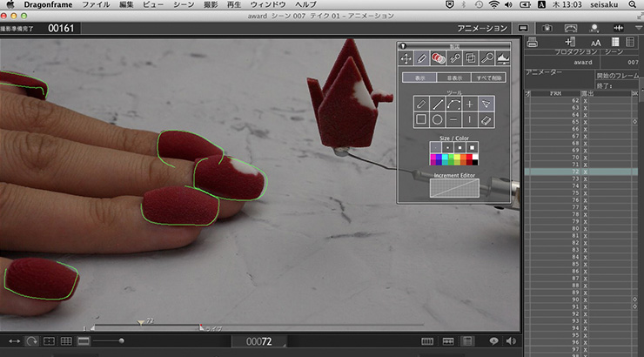Toggle the grid overlay icon
This screenshot has width=644, height=357.
(x=66, y=341)
